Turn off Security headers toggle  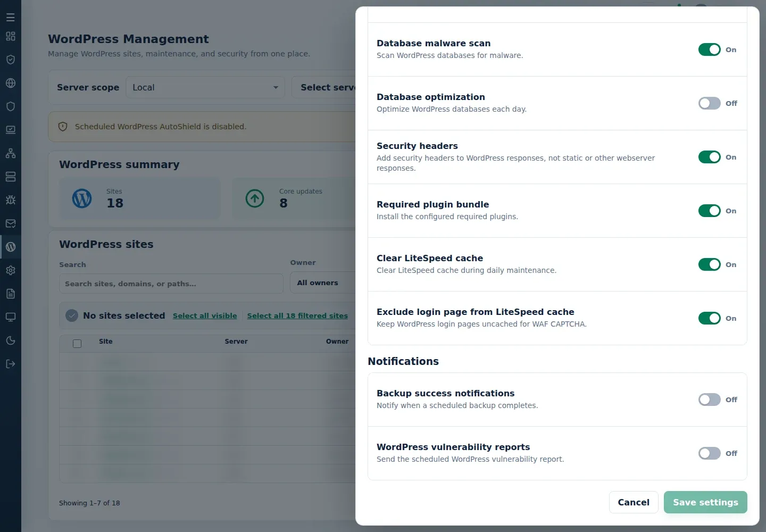(710, 157)
